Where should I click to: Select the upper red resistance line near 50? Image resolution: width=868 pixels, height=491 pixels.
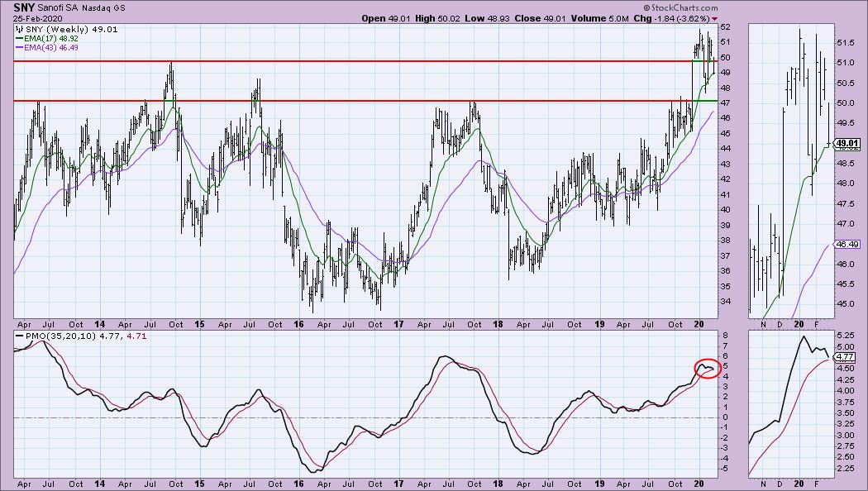click(365, 61)
